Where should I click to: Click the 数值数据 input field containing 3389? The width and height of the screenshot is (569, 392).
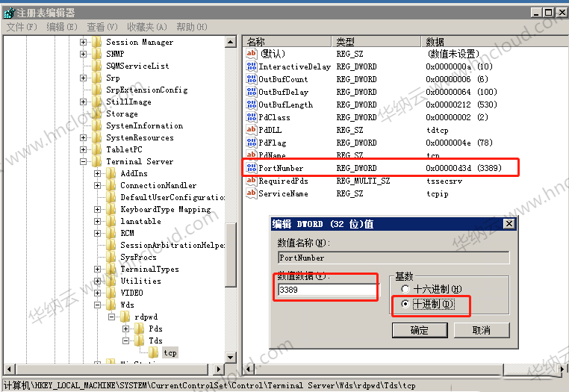(x=329, y=290)
